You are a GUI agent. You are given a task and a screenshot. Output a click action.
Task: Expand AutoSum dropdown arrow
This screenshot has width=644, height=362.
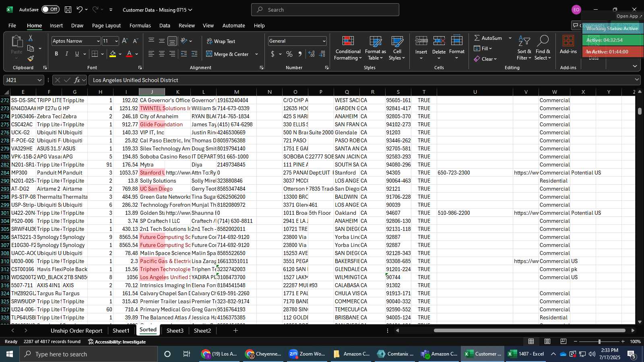[x=510, y=38]
